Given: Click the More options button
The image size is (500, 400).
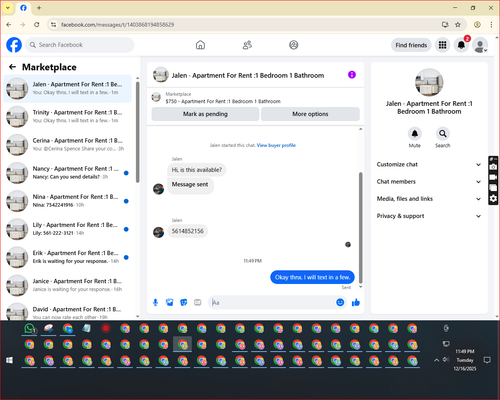Looking at the screenshot, I should [x=310, y=114].
